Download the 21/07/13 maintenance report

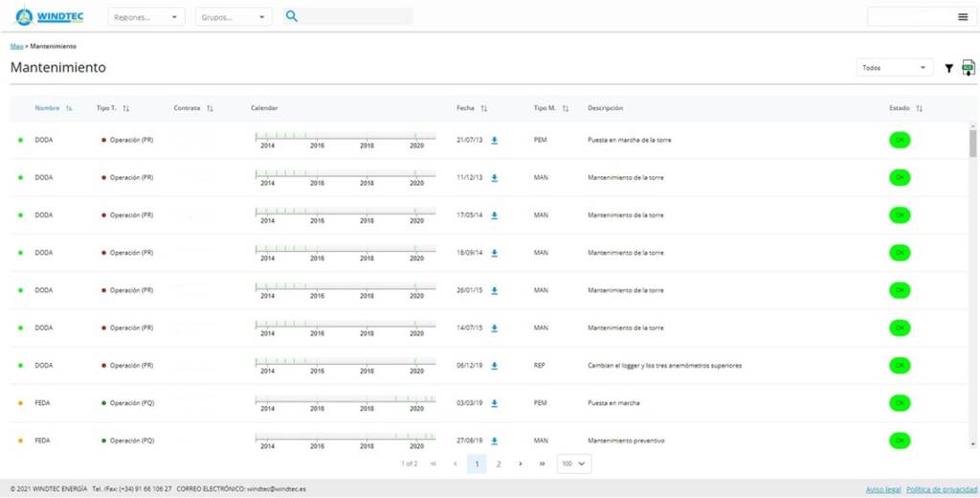pyautogui.click(x=495, y=140)
